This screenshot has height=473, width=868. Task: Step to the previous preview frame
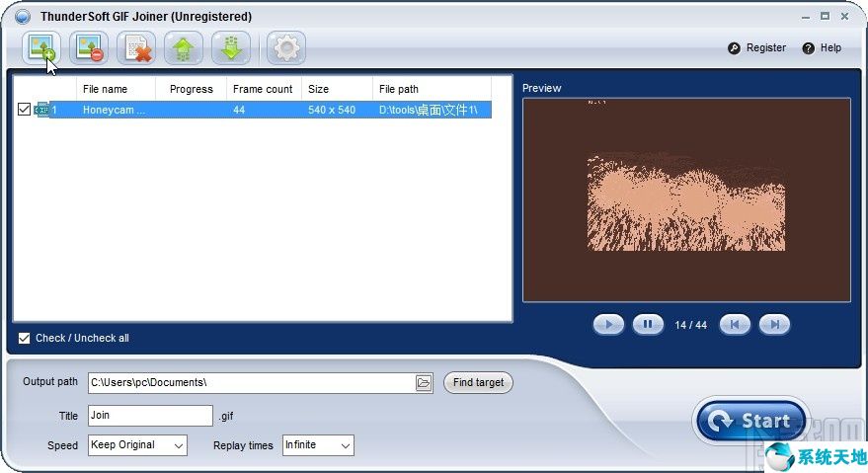pyautogui.click(x=735, y=324)
